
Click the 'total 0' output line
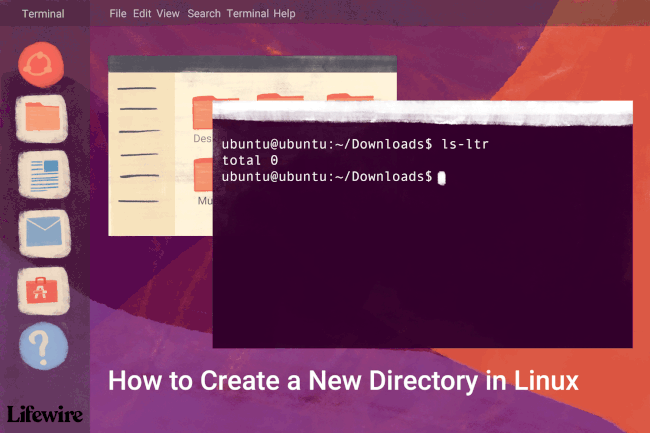tap(250, 160)
